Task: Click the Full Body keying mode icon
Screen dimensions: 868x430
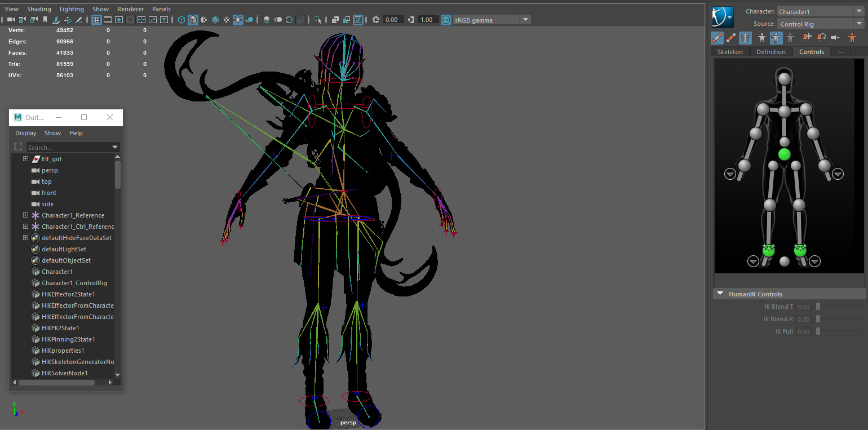Action: (762, 38)
